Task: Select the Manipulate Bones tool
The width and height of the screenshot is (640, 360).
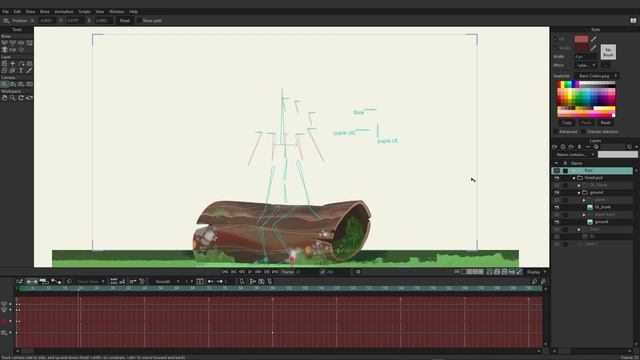Action: click(x=4, y=50)
